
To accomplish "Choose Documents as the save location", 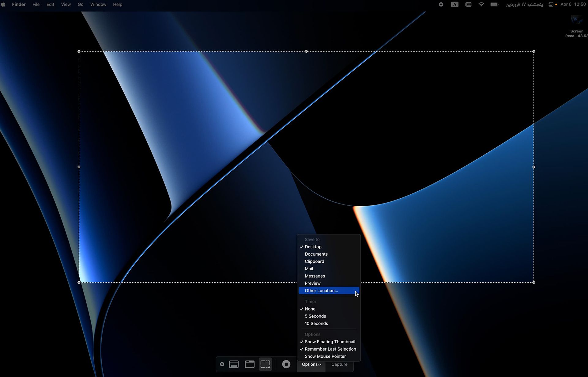I will click(329, 254).
